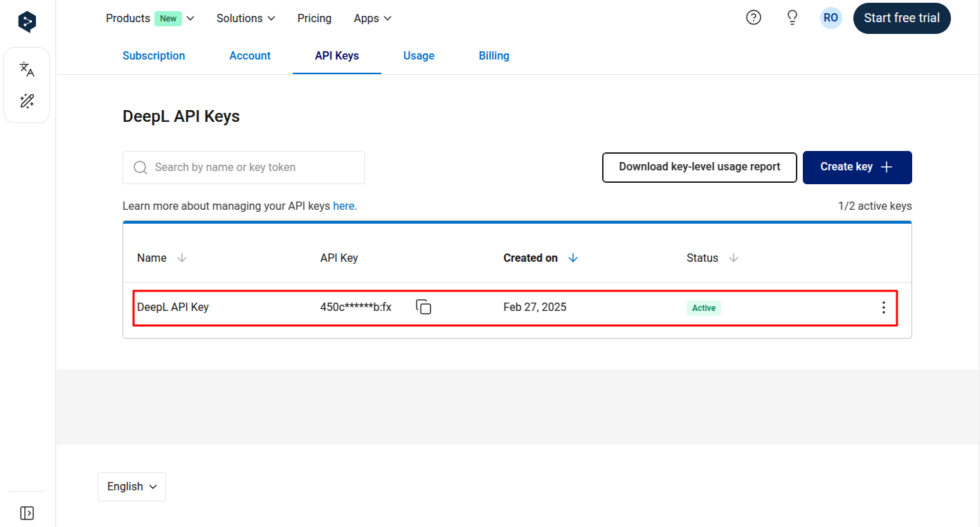
Task: Expand the Apps dropdown
Action: [x=372, y=18]
